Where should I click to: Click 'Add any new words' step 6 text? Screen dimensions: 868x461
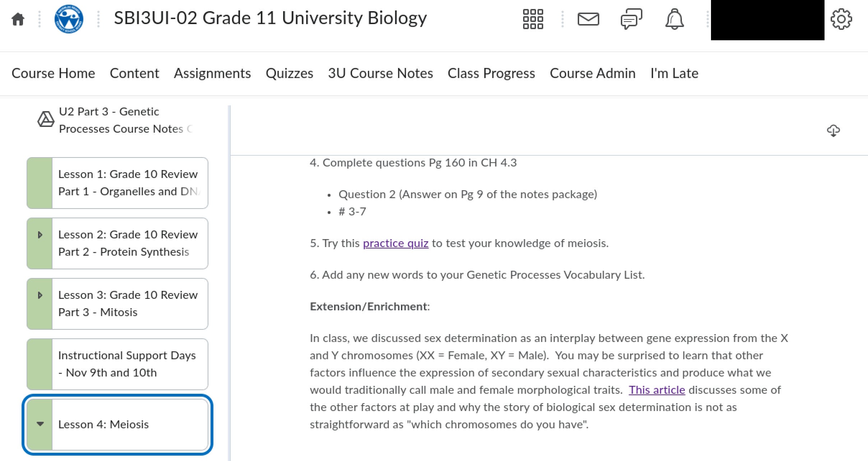[x=477, y=275]
